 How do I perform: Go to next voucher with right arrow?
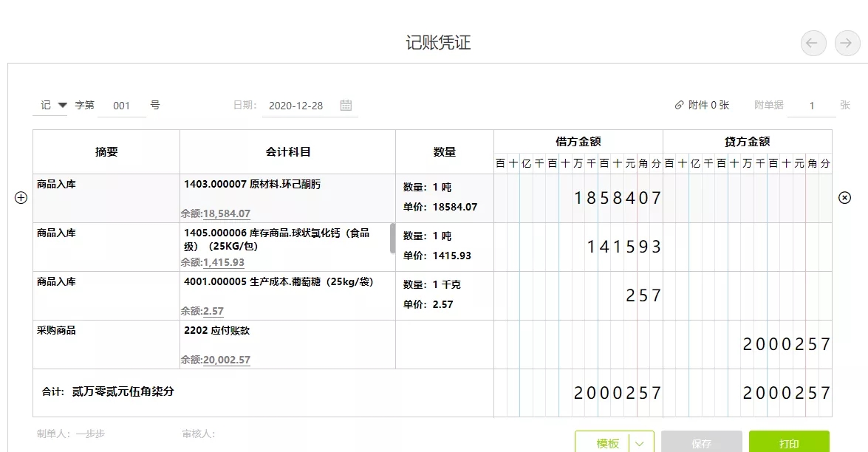point(847,43)
